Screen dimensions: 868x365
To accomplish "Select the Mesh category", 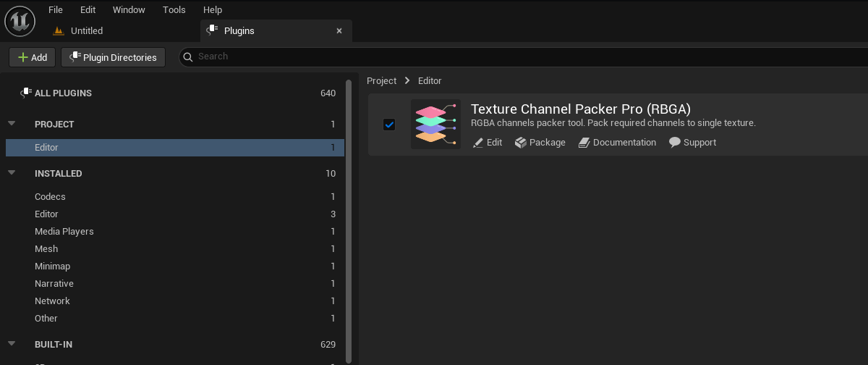I will click(175, 249).
